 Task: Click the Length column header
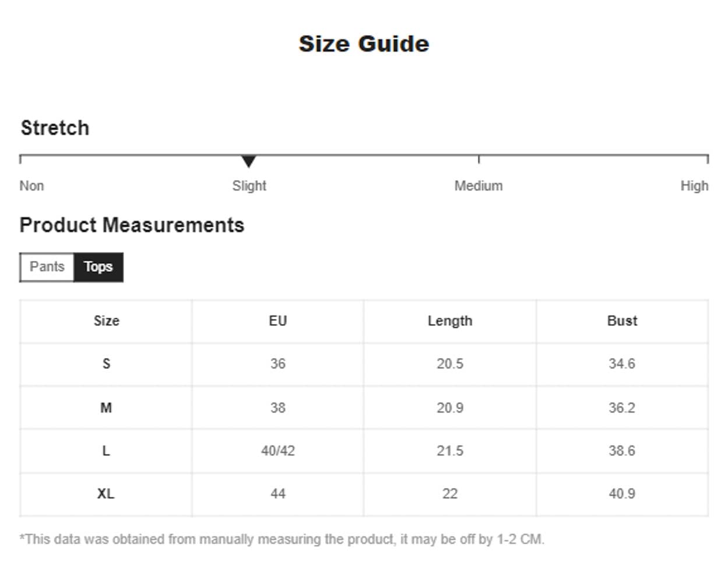click(450, 321)
